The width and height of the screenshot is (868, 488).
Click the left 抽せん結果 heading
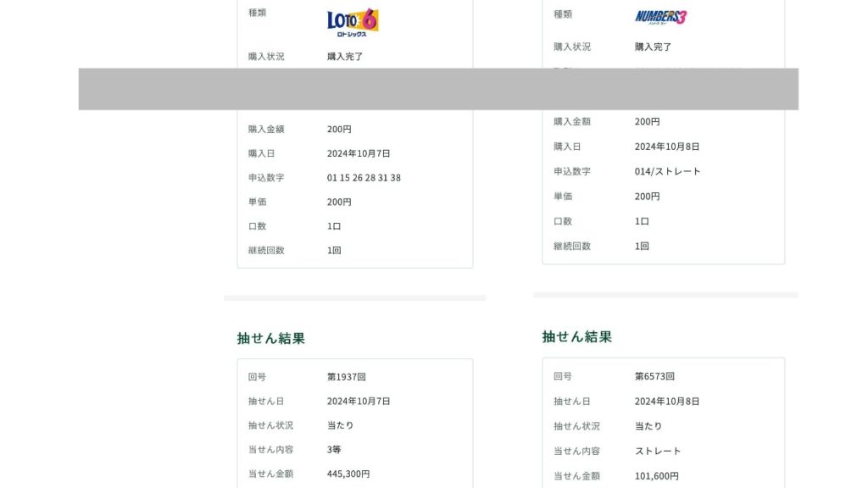point(270,339)
